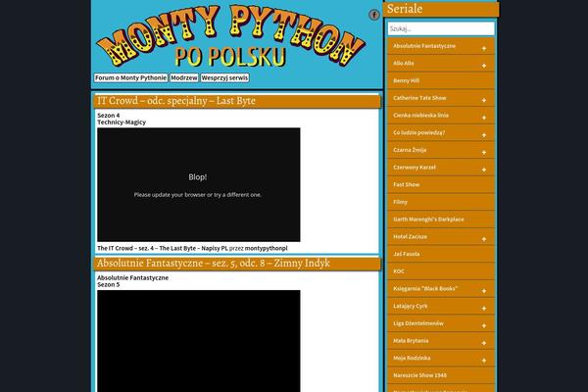Open The IT Crowd Napisy PL video link
Image resolution: width=588 pixels, height=392 pixels.
pyautogui.click(x=163, y=248)
